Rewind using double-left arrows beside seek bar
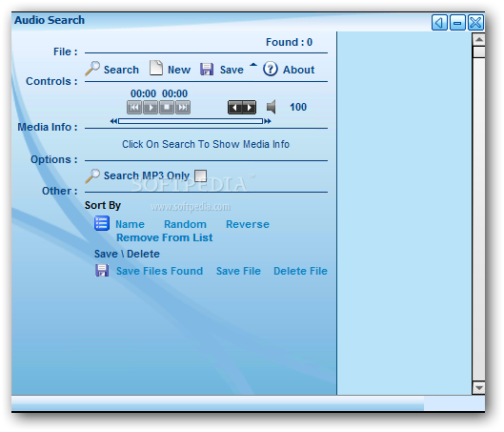Viewport: 504px width, 432px height. [113, 121]
